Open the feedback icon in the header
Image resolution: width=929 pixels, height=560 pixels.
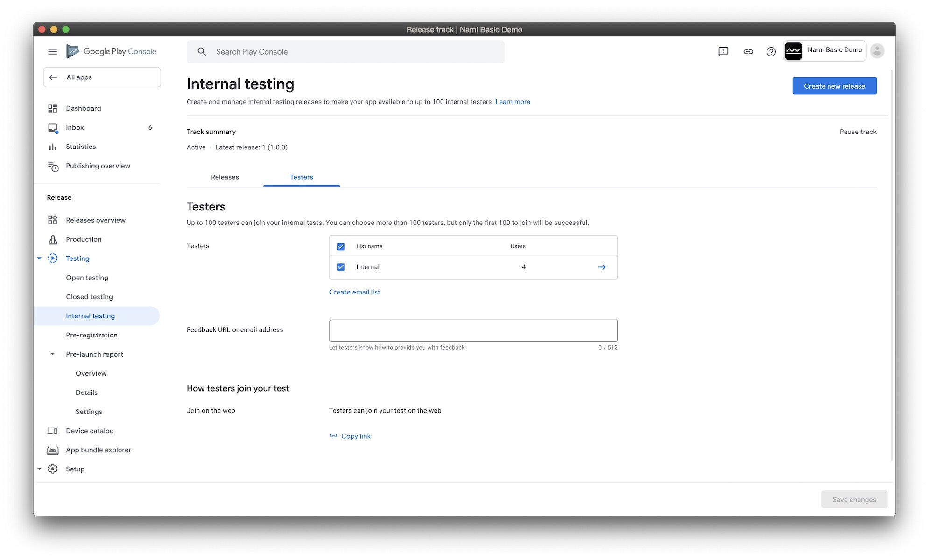click(x=723, y=51)
